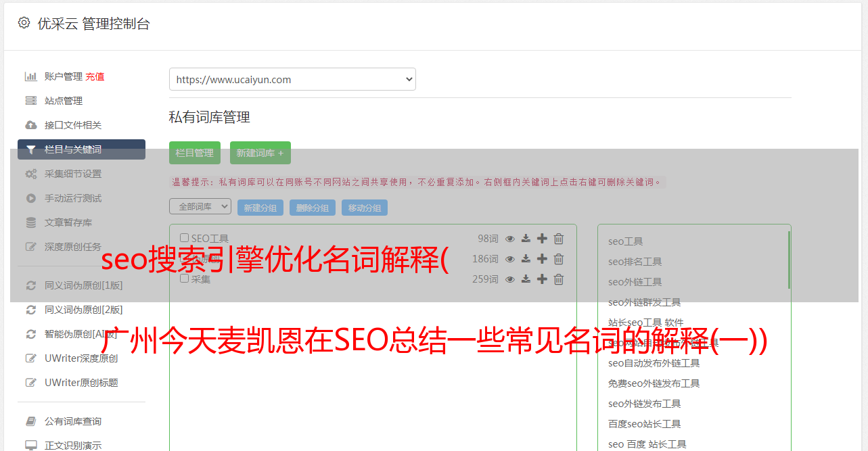Tick the SEO工具 checkbox

(185, 238)
